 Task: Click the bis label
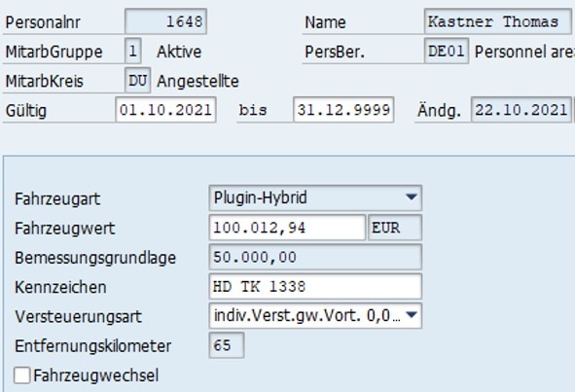coord(253,110)
